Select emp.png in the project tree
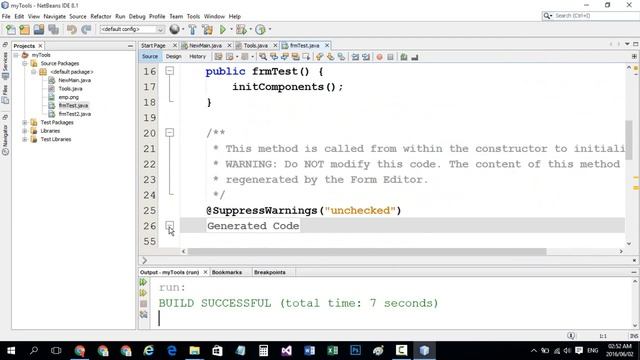Screen dimensions: 640x360 [69, 97]
